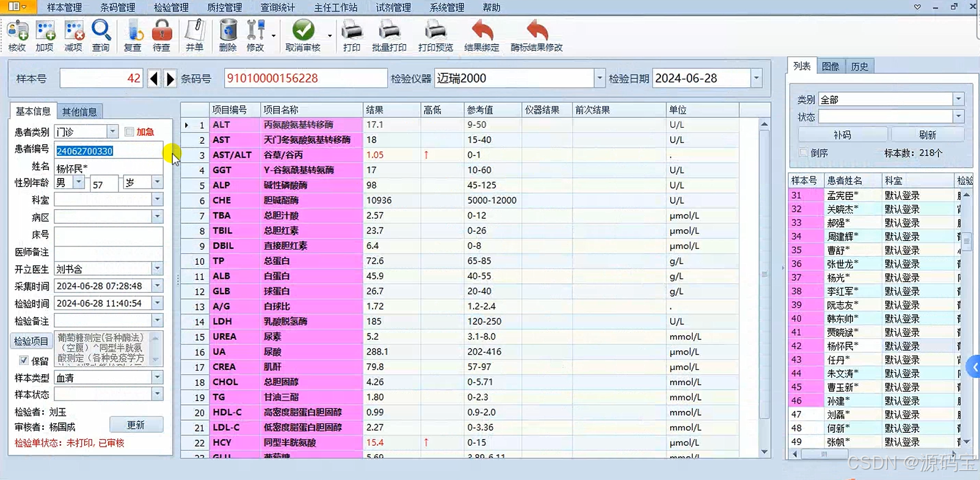Open dropdown arrow beside 修改 tool
The image size is (980, 480).
(273, 35)
